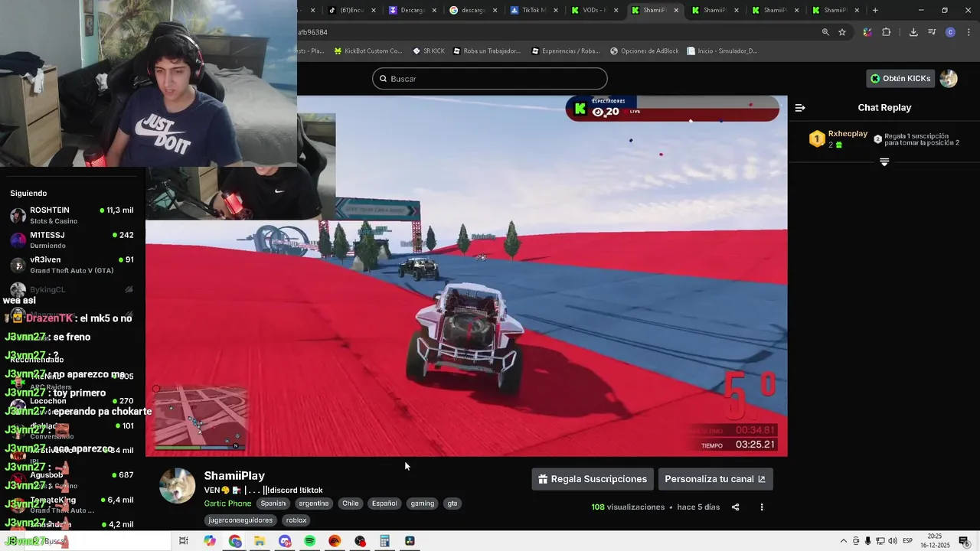Open a new browser tab
The height and width of the screenshot is (551, 980).
[875, 10]
